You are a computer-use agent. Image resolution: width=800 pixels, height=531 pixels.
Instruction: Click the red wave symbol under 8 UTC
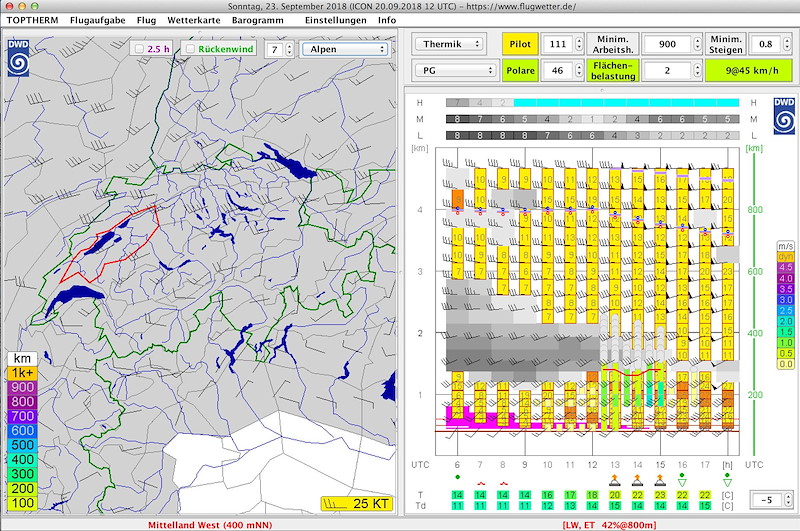[x=503, y=483]
